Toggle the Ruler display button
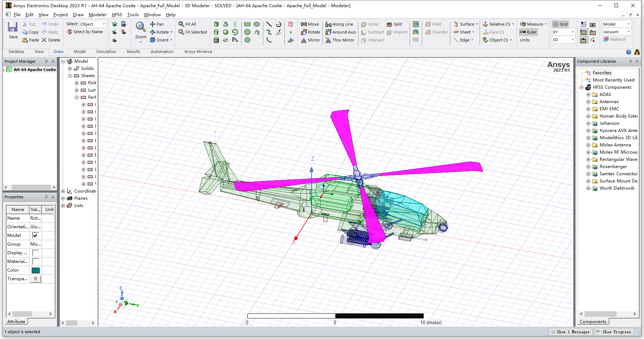The width and height of the screenshot is (644, 339). point(528,32)
